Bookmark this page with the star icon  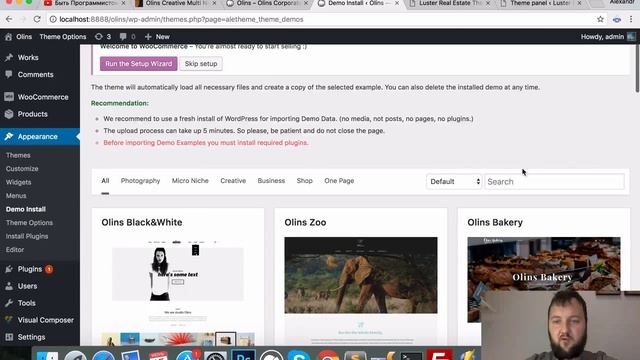point(600,19)
